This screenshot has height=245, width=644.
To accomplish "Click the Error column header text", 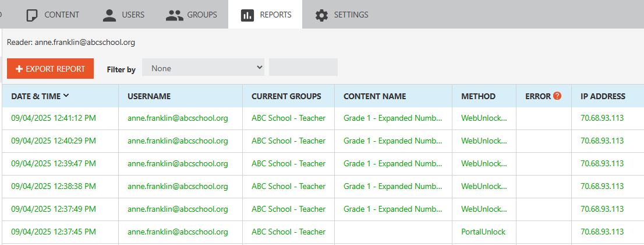I will click(x=537, y=96).
